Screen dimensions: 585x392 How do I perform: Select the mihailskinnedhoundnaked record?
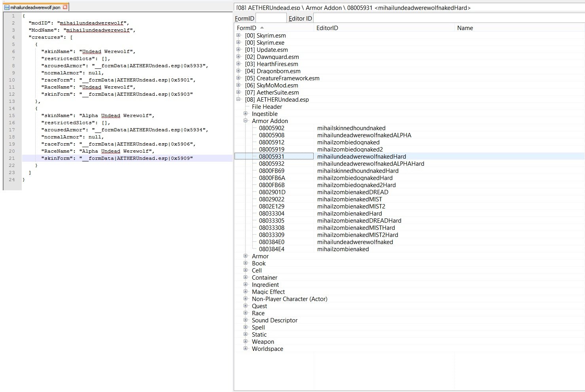coord(351,128)
